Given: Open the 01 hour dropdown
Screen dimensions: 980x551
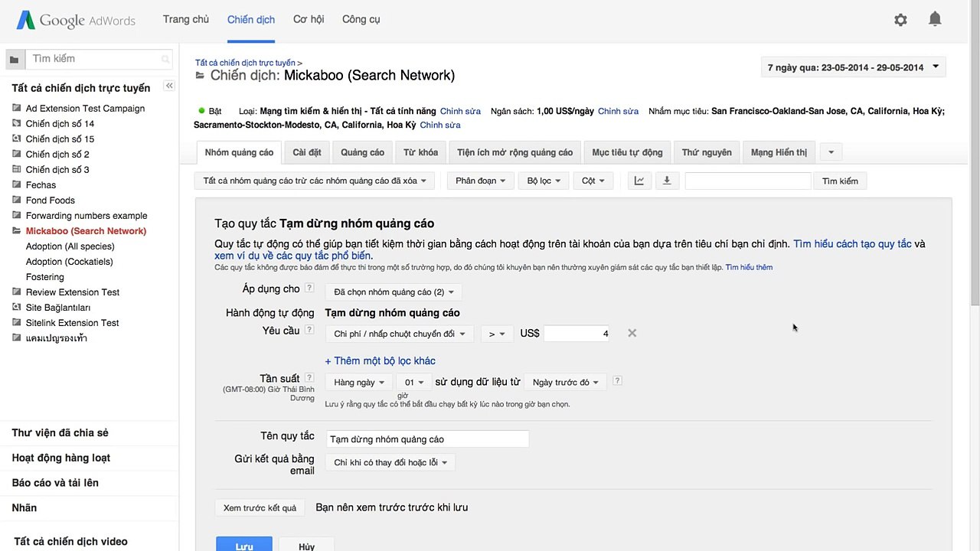Looking at the screenshot, I should pyautogui.click(x=414, y=382).
